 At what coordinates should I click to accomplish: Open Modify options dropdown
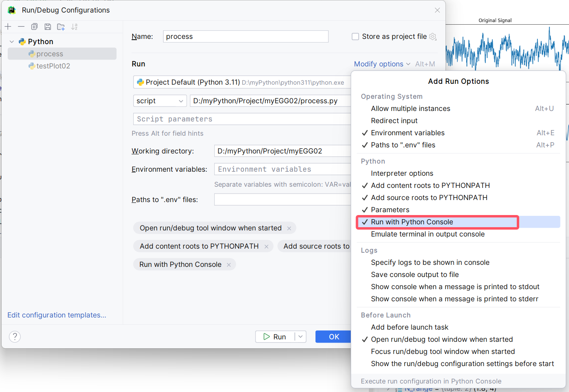382,64
